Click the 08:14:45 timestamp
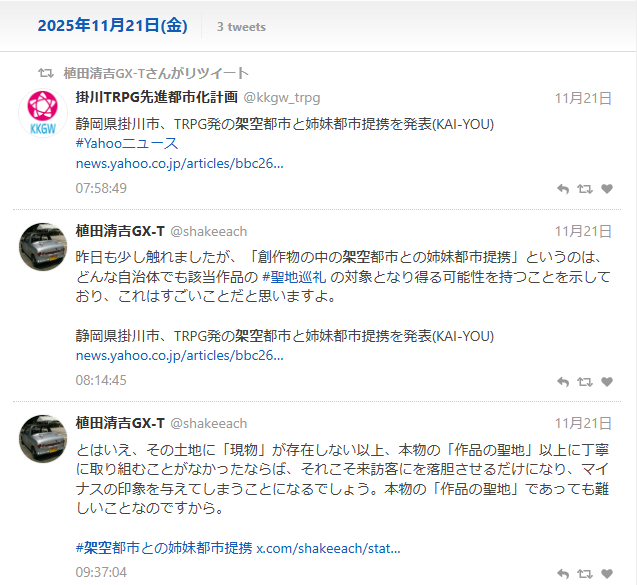The image size is (637, 585). click(x=101, y=380)
